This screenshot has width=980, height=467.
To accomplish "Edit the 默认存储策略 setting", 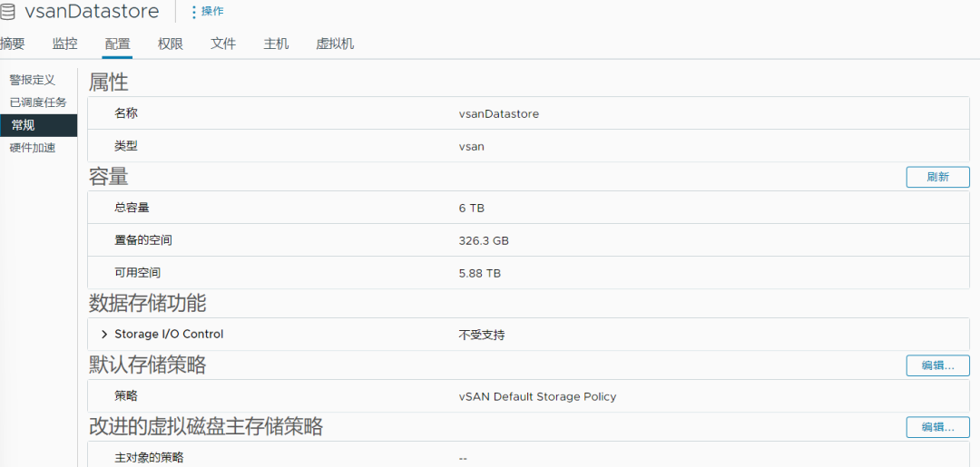I will pos(937,365).
